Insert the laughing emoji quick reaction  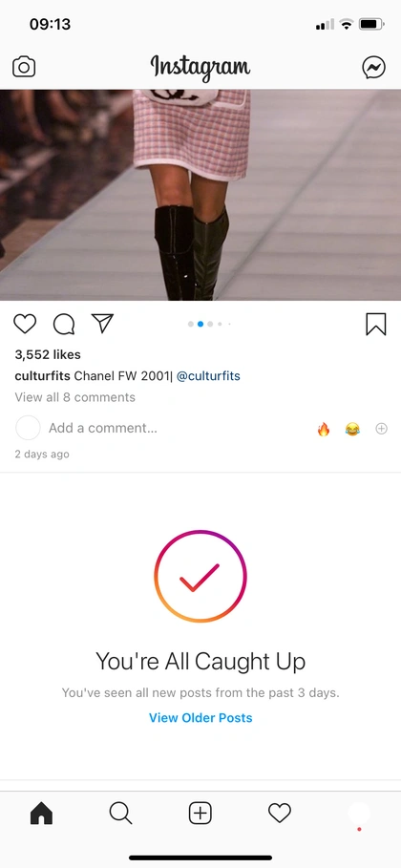click(352, 429)
